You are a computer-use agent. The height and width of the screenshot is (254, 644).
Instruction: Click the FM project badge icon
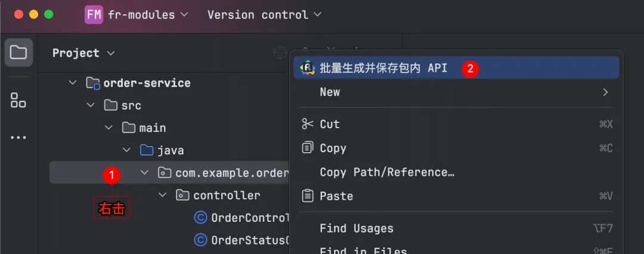click(x=94, y=15)
